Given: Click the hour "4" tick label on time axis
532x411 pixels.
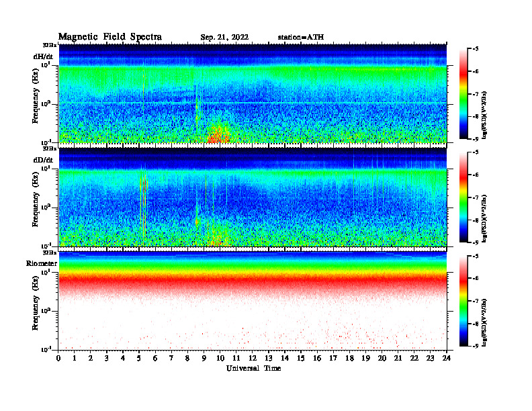Looking at the screenshot, I should tap(123, 359).
